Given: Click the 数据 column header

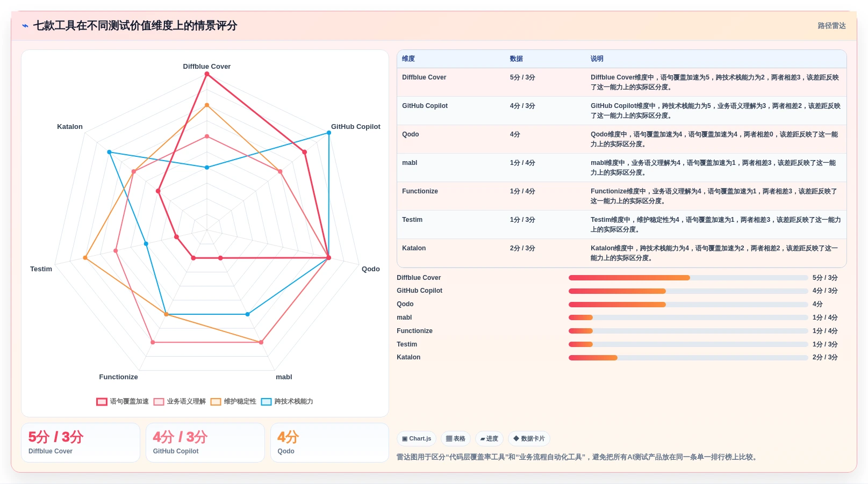Looking at the screenshot, I should point(517,59).
